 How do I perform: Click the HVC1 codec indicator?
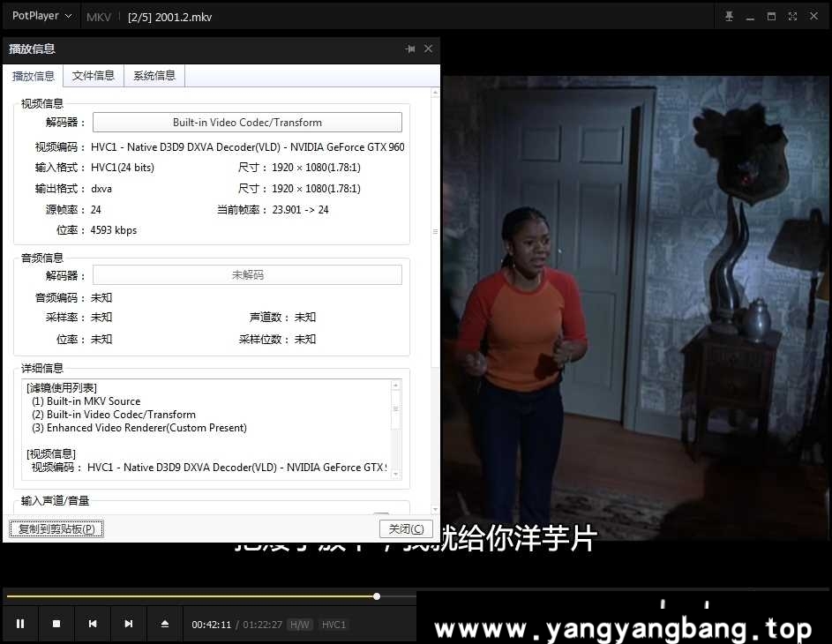click(x=334, y=624)
